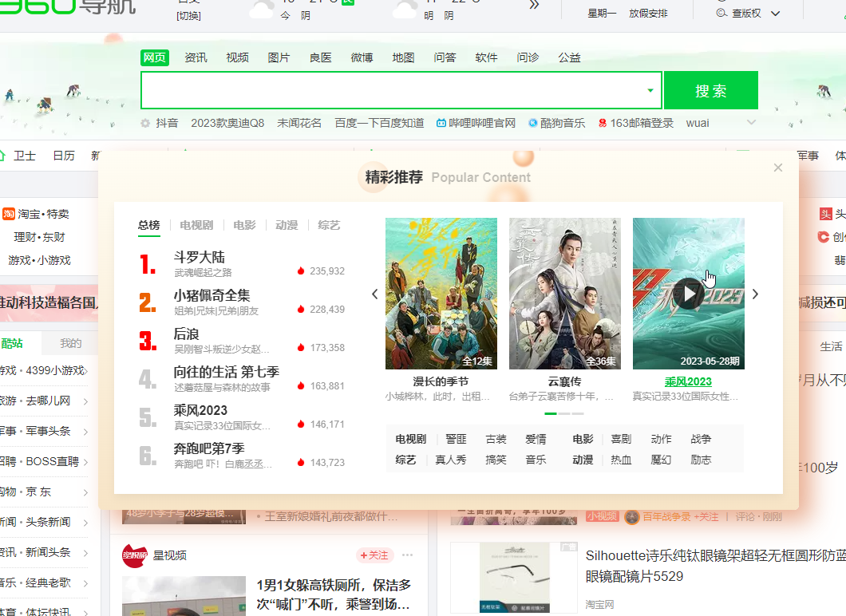Expand more hot searches via the down chevron
Screen dimensions: 846x616
coord(750,123)
